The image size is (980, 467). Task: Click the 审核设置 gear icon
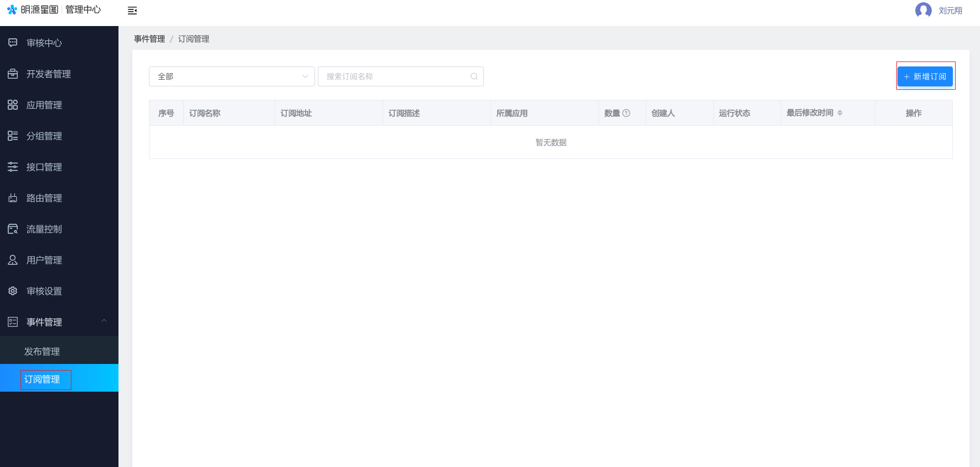[13, 291]
